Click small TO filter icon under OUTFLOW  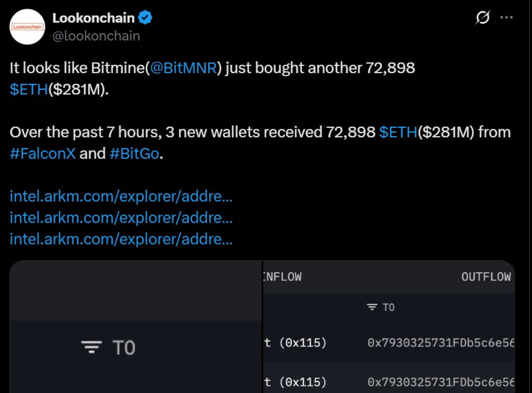click(372, 307)
